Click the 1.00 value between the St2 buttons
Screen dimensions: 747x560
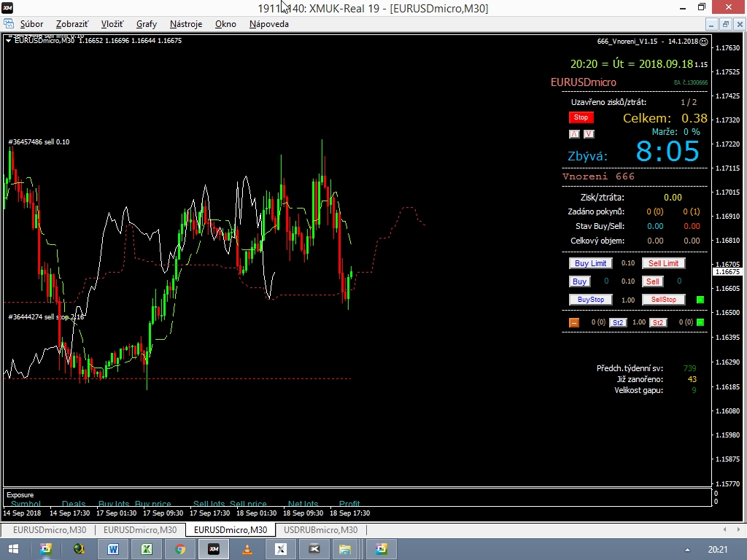639,322
